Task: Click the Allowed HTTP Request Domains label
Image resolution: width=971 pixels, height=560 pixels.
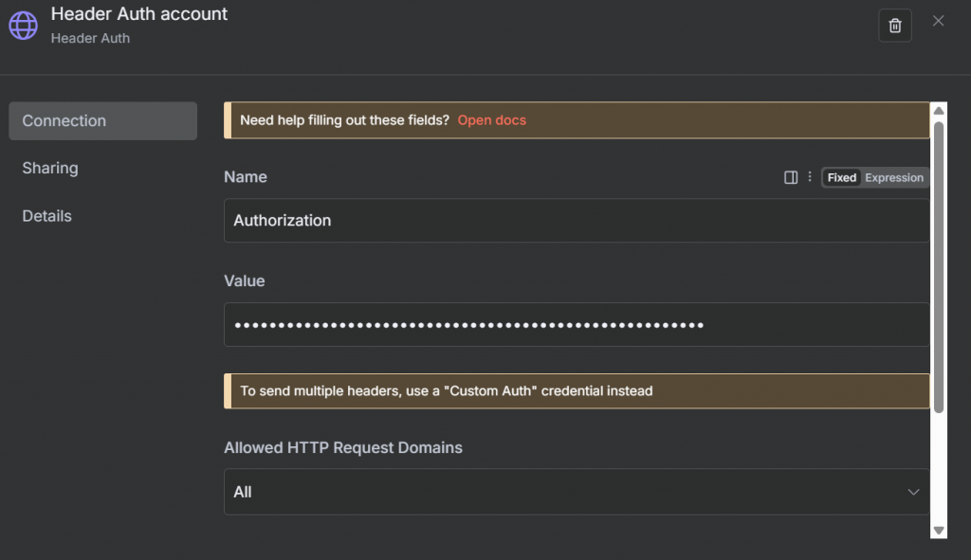Action: click(343, 447)
